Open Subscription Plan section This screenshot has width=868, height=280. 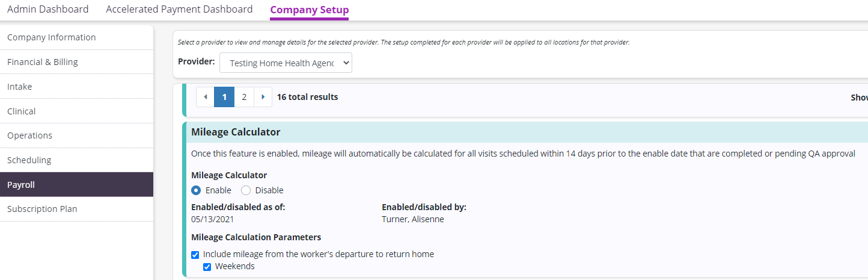tap(42, 209)
